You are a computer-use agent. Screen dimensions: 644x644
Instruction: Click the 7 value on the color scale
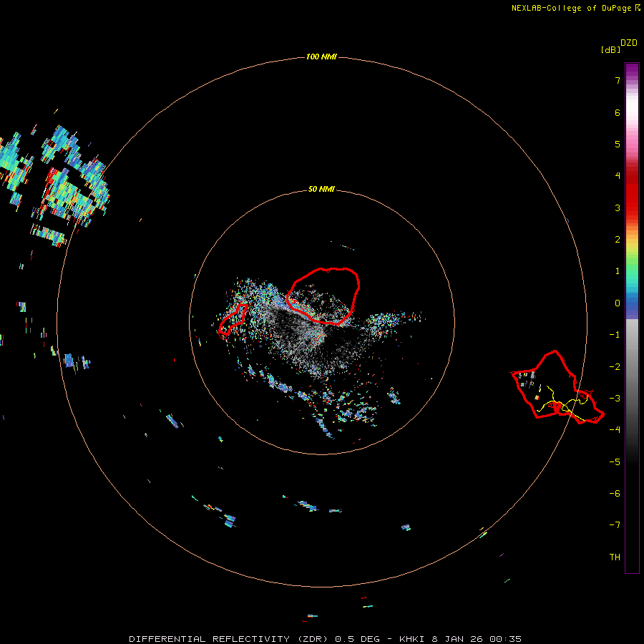pyautogui.click(x=618, y=80)
